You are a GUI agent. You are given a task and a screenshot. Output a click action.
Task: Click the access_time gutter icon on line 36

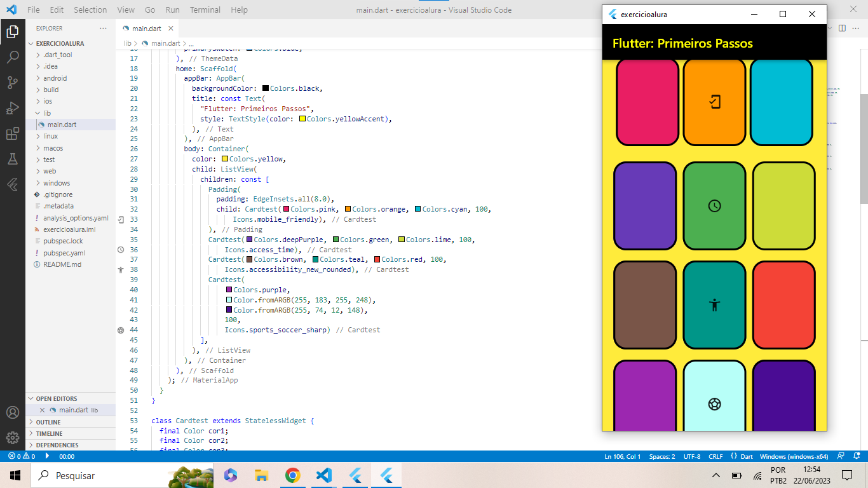121,250
